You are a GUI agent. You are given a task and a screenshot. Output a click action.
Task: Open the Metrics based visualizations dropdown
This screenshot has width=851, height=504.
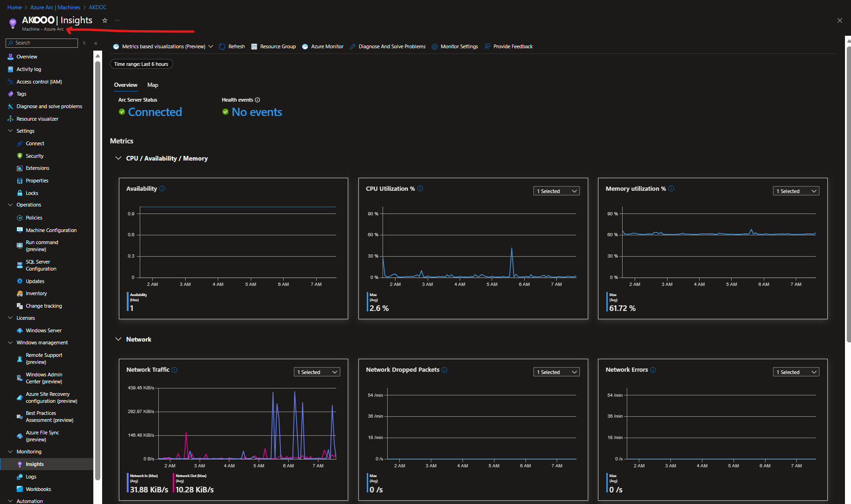click(x=163, y=46)
